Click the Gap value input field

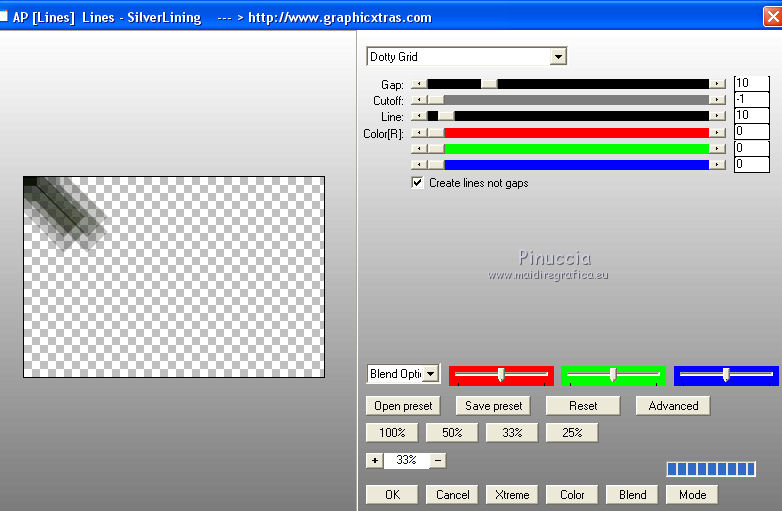[x=752, y=83]
